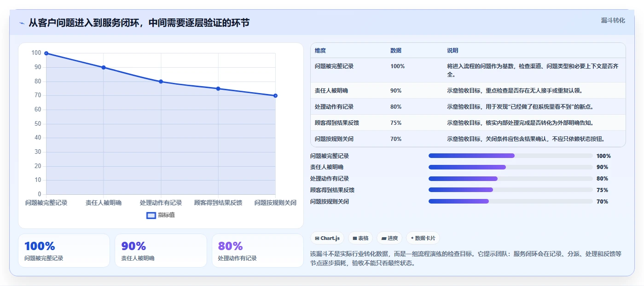The height and width of the screenshot is (286, 644).
Task: Click the 70% value beside progress bar
Action: [602, 202]
